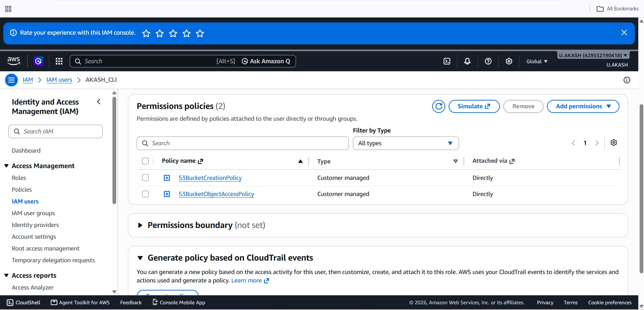The width and height of the screenshot is (644, 310).
Task: Open the help question mark icon
Action: point(488,61)
